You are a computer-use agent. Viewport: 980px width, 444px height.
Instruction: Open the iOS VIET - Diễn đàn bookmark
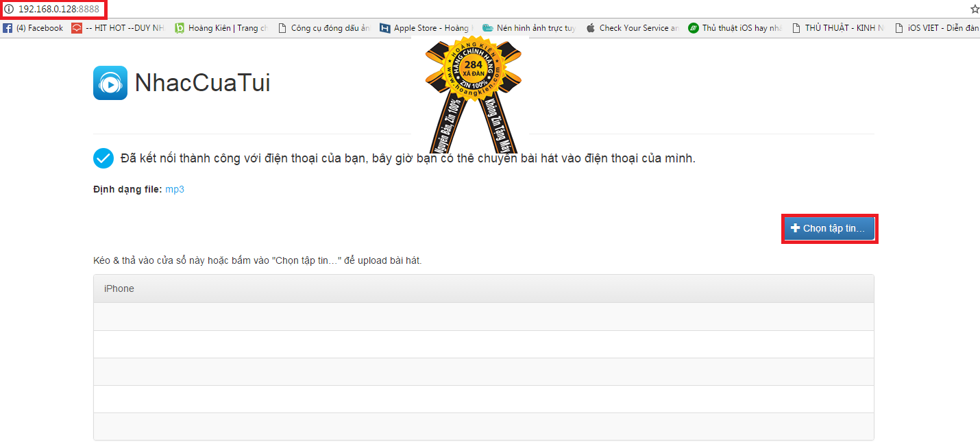point(937,28)
